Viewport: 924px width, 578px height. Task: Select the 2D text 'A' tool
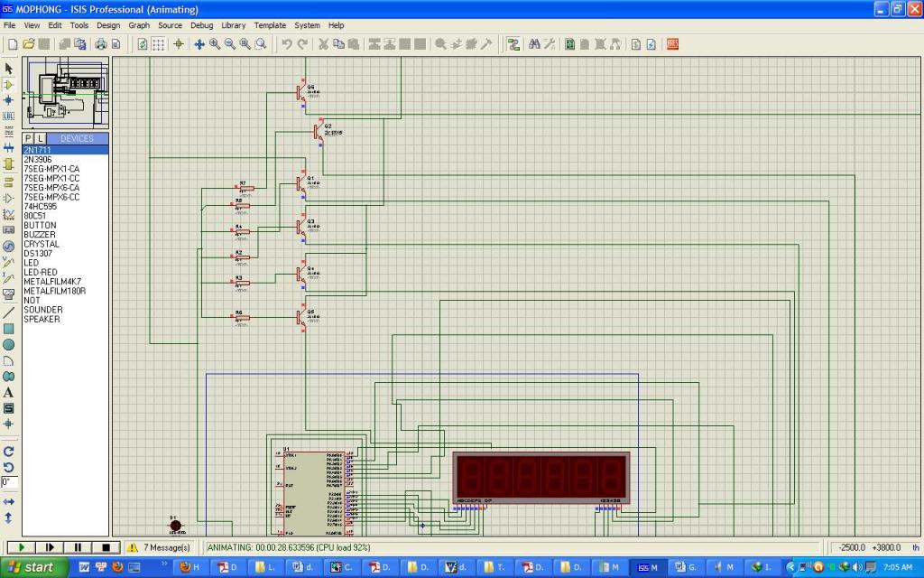(9, 392)
